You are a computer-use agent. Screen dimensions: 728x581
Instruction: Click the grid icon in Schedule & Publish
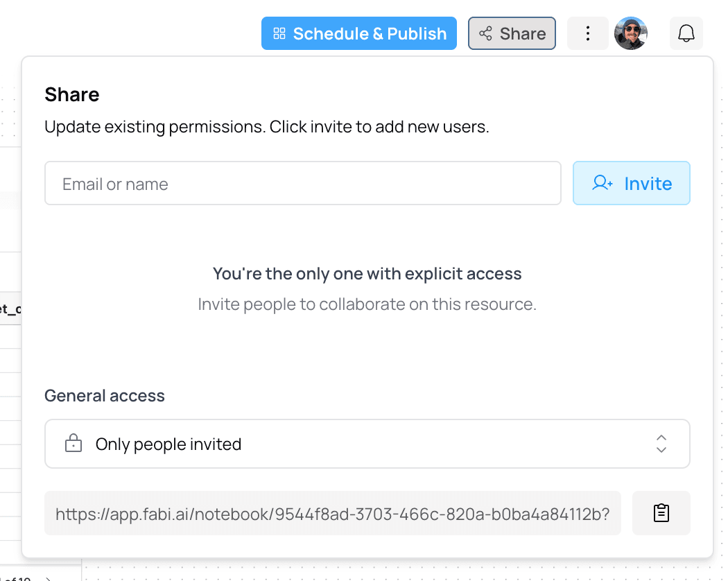click(x=279, y=33)
